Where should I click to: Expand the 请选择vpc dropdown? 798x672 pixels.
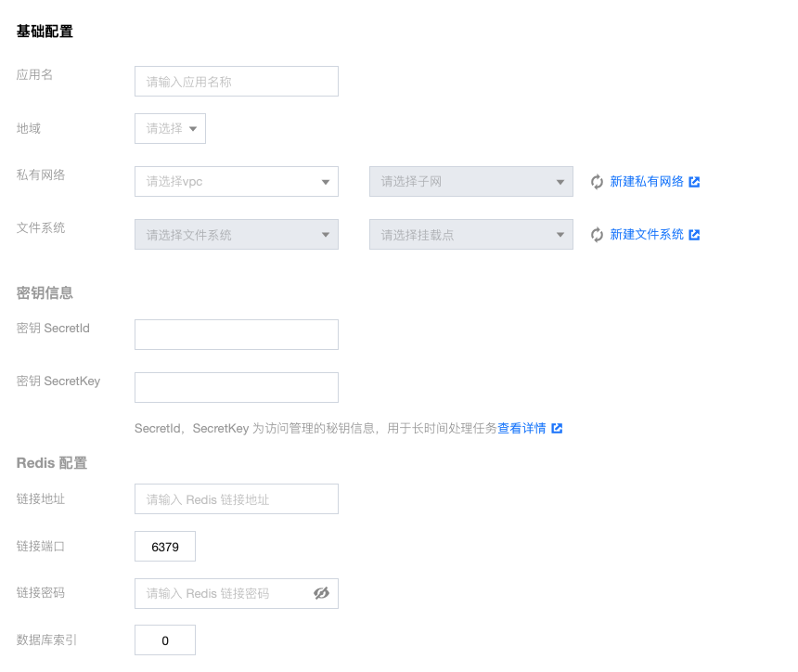[x=236, y=181]
